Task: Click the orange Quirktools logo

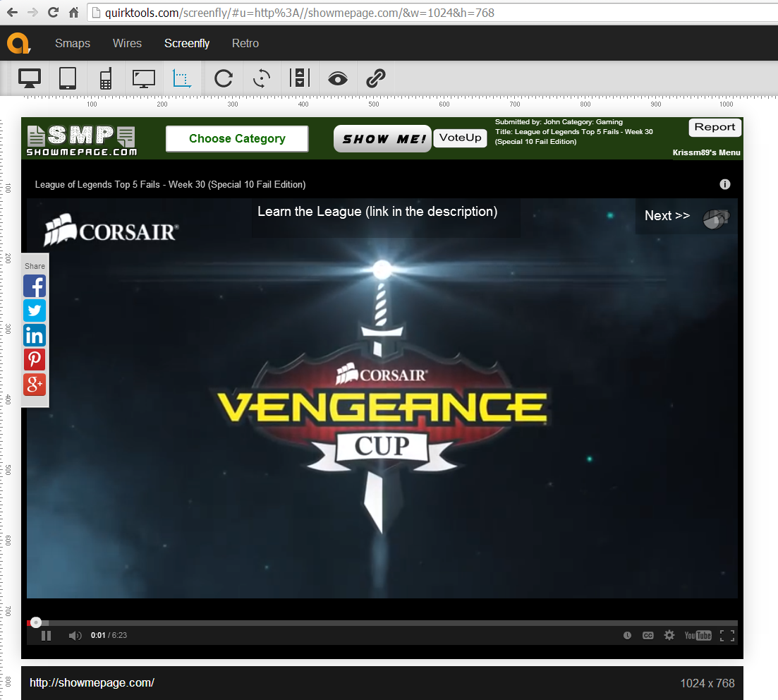Action: point(19,43)
